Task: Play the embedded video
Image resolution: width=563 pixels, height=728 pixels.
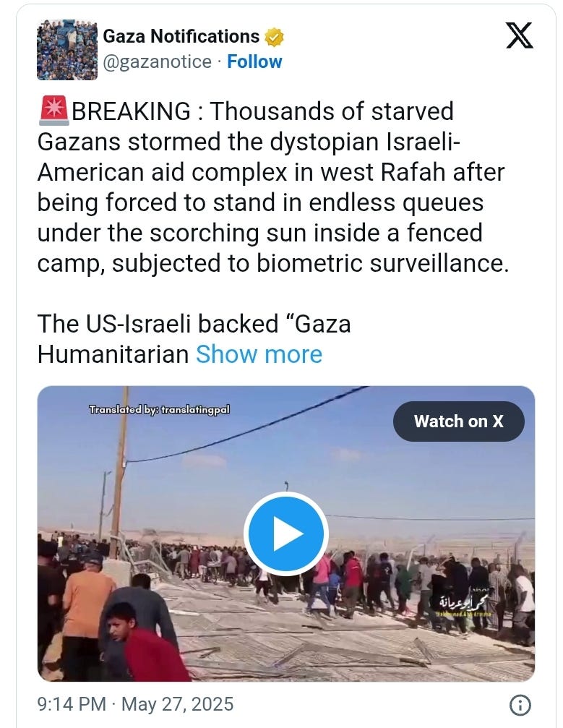Action: coord(286,534)
